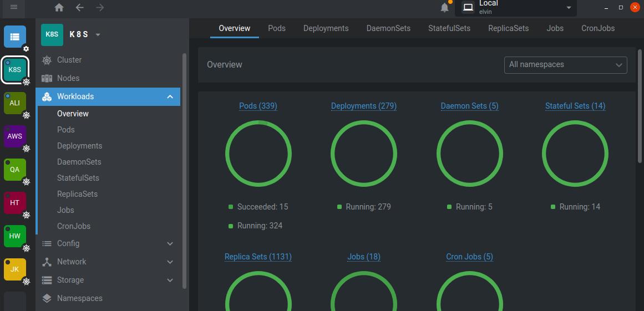Select the K8S cluster in hotbar
Image resolution: width=644 pixels, height=311 pixels.
(15, 70)
